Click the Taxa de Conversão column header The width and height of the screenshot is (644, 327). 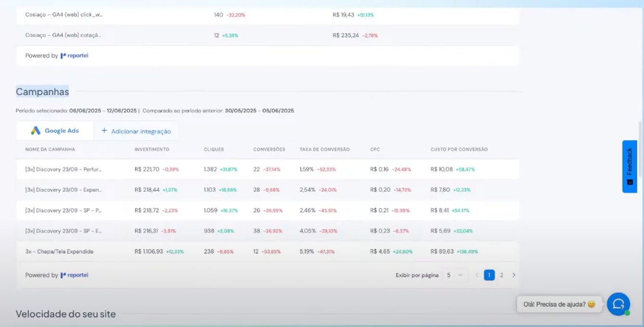tap(324, 150)
